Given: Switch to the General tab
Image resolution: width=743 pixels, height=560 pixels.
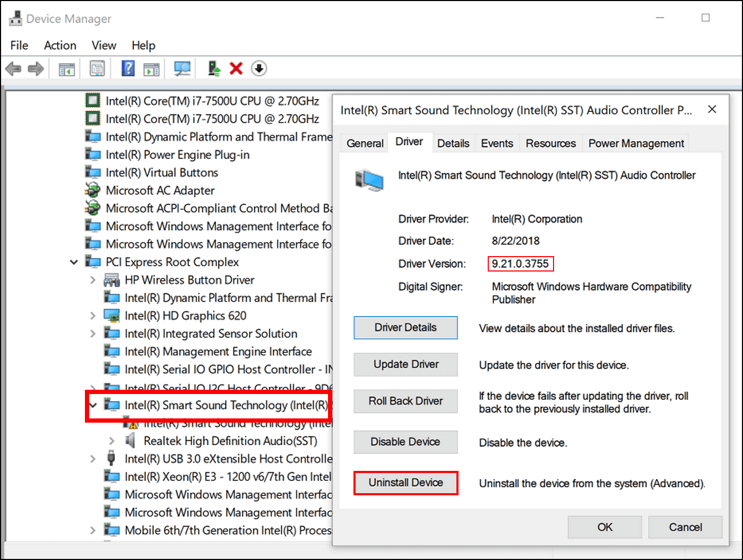Looking at the screenshot, I should click(x=365, y=143).
